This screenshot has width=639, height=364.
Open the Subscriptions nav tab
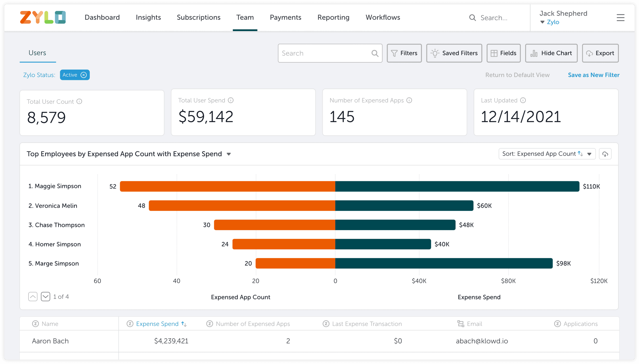(x=198, y=17)
